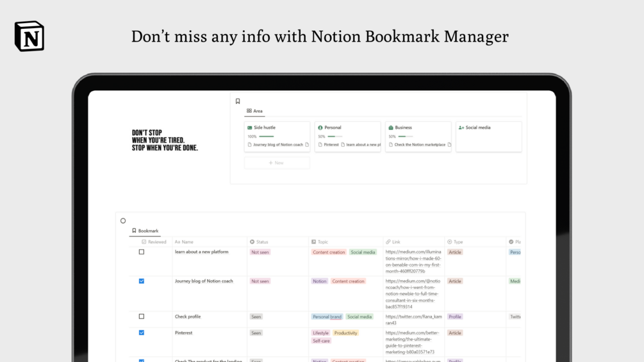Click the Business 50% progress bar
644x362 pixels.
tap(406, 136)
